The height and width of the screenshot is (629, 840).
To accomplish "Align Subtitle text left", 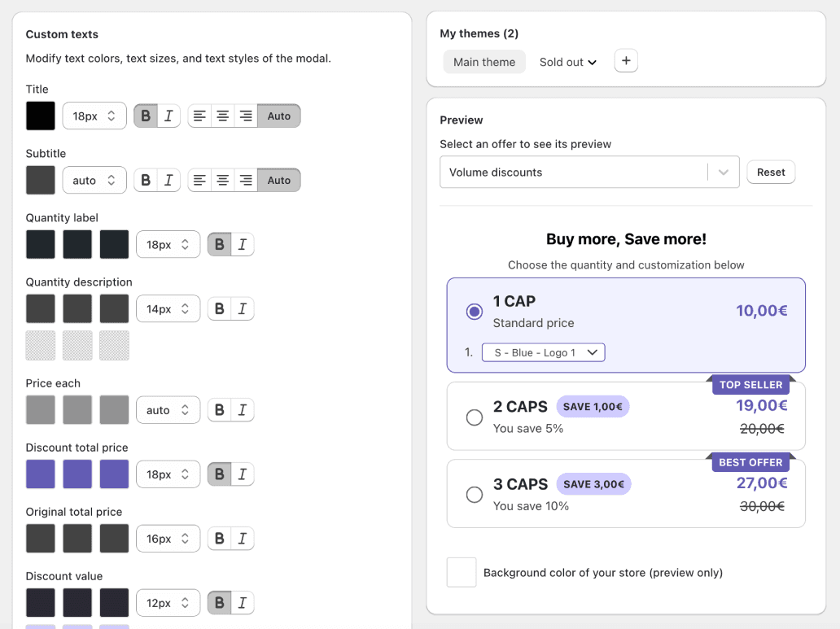I will [199, 180].
